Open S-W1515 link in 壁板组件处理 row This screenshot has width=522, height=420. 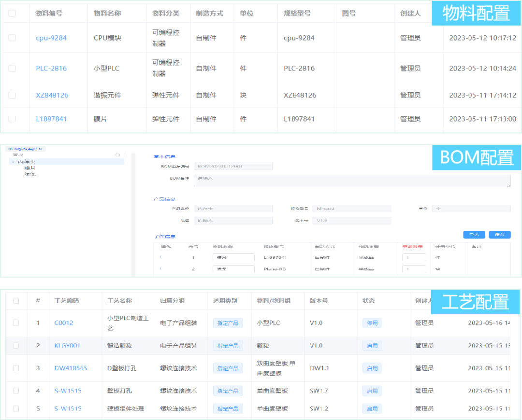(x=68, y=408)
